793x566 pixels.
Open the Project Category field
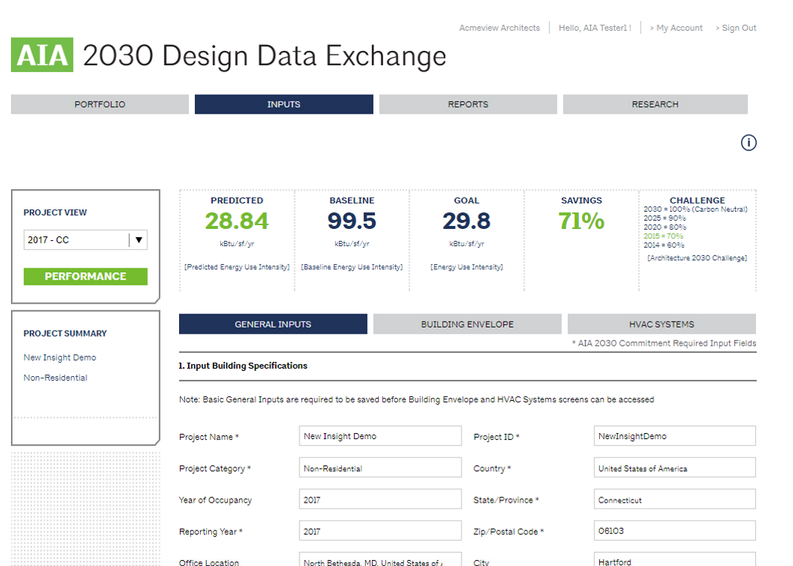[380, 468]
